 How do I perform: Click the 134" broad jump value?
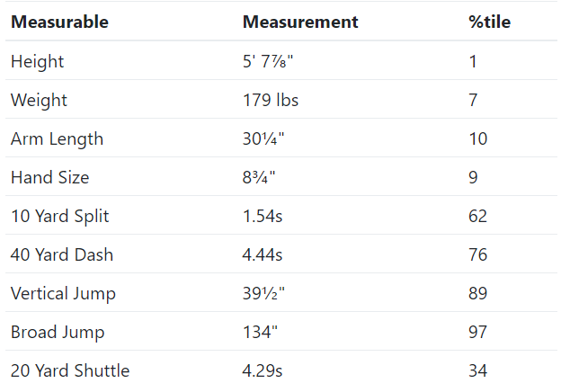(260, 332)
